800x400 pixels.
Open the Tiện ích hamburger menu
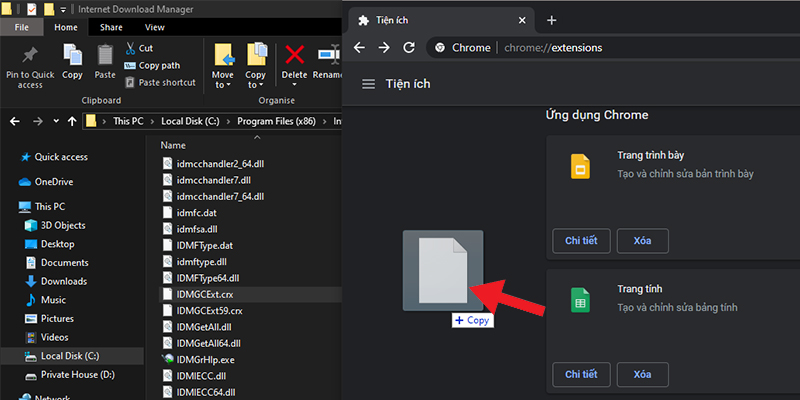368,84
